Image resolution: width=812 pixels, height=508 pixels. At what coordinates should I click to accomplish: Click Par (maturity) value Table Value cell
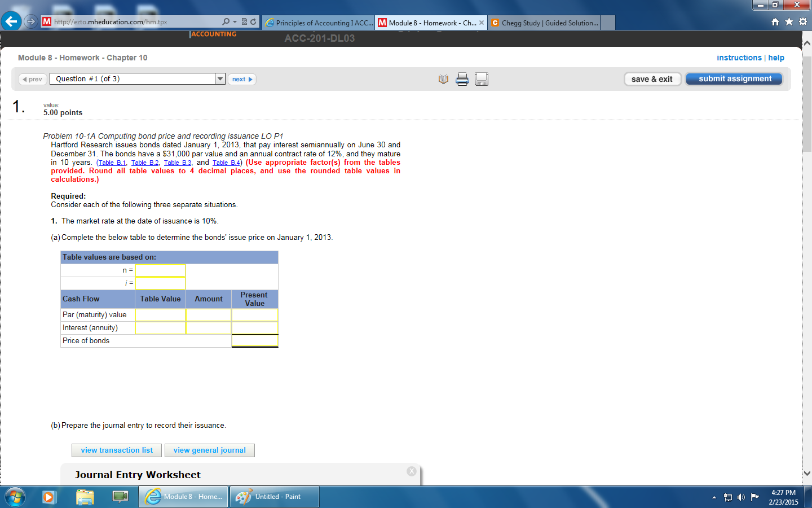pos(160,315)
